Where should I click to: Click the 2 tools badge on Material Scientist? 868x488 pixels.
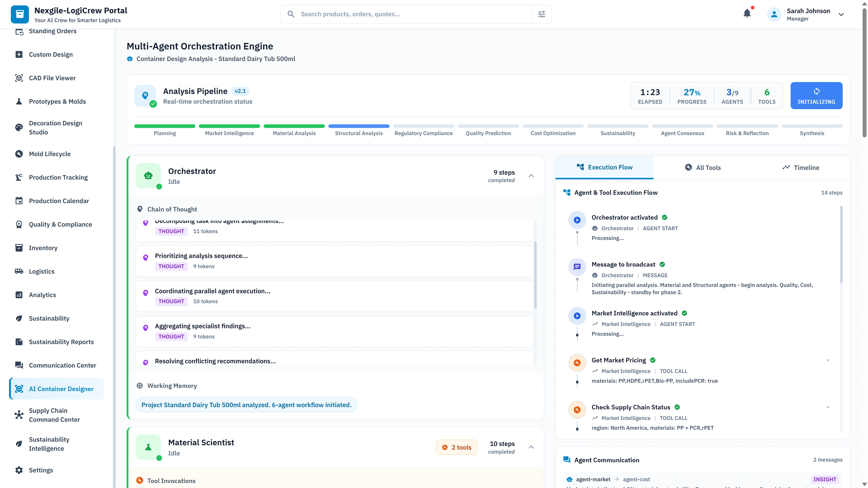point(456,447)
